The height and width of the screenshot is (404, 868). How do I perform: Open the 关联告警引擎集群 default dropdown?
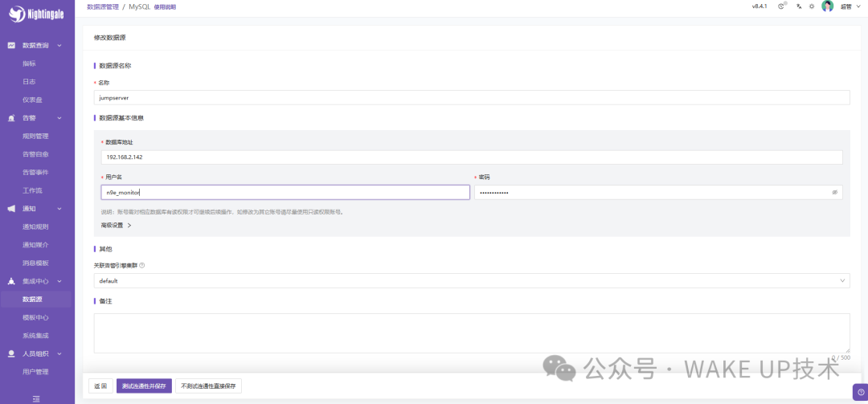[x=472, y=280]
